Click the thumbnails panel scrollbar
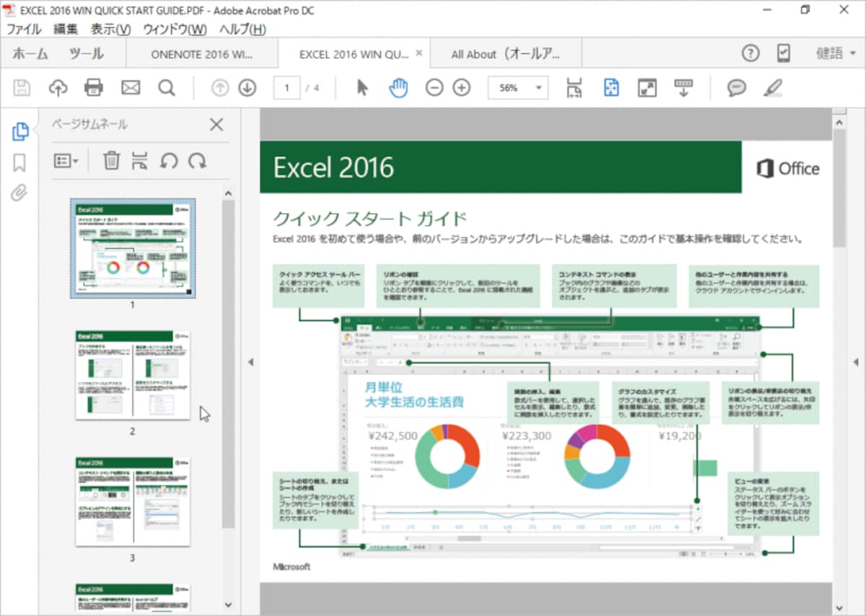This screenshot has height=616, width=866. (x=228, y=364)
